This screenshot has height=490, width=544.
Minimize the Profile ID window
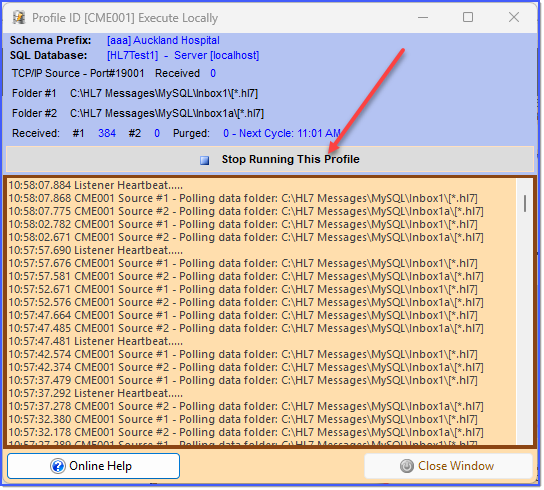(x=423, y=17)
